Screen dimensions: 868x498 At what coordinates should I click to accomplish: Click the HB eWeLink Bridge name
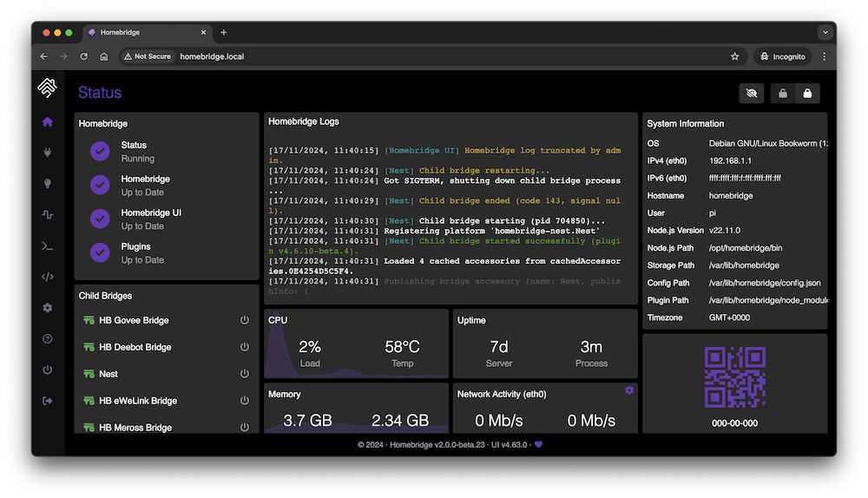pos(138,401)
